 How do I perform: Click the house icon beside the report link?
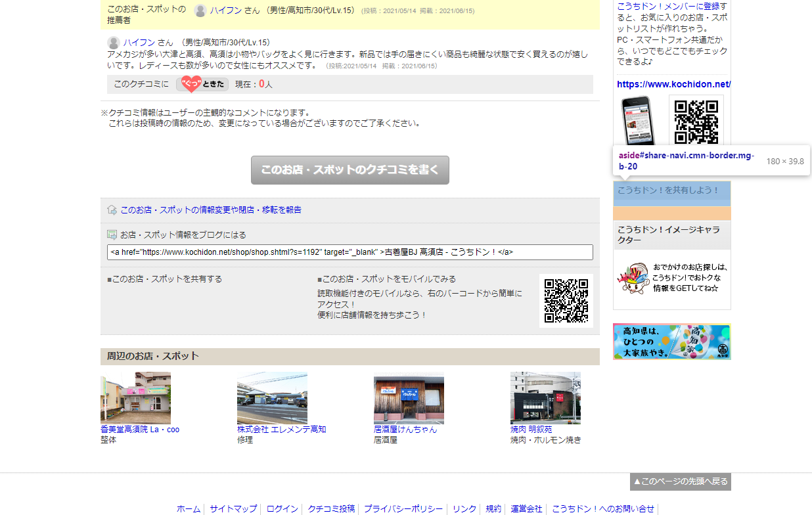[112, 210]
